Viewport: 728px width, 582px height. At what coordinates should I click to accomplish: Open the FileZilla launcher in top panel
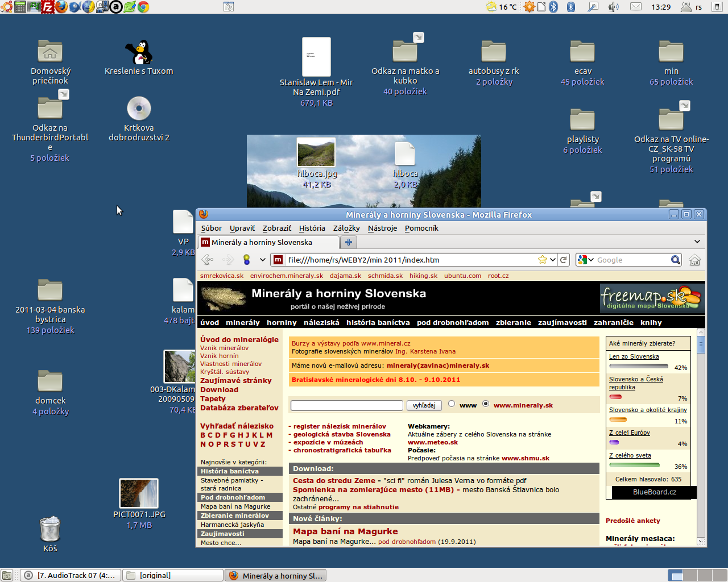pos(48,7)
